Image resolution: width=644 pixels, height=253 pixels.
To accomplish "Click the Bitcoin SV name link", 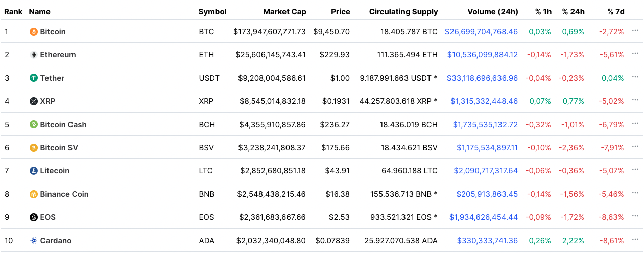I will (59, 148).
